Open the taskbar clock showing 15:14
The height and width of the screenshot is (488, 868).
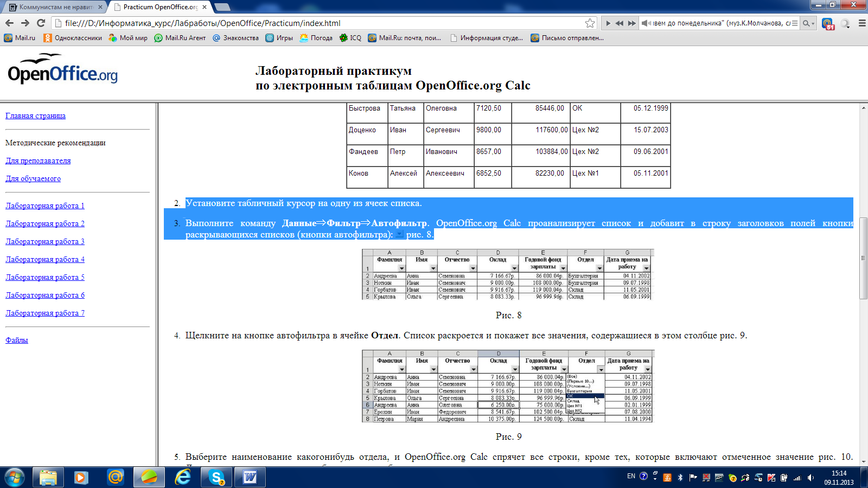click(x=839, y=478)
